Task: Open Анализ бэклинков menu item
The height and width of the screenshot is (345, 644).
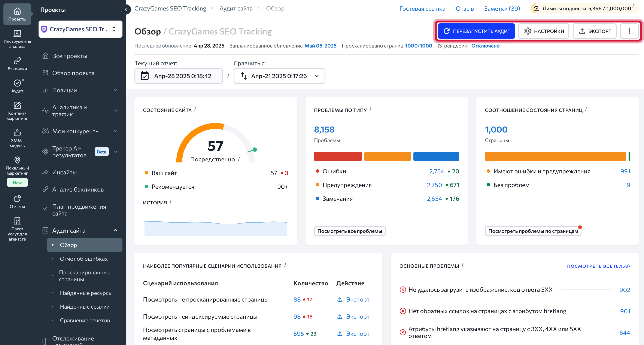Action: (x=78, y=189)
